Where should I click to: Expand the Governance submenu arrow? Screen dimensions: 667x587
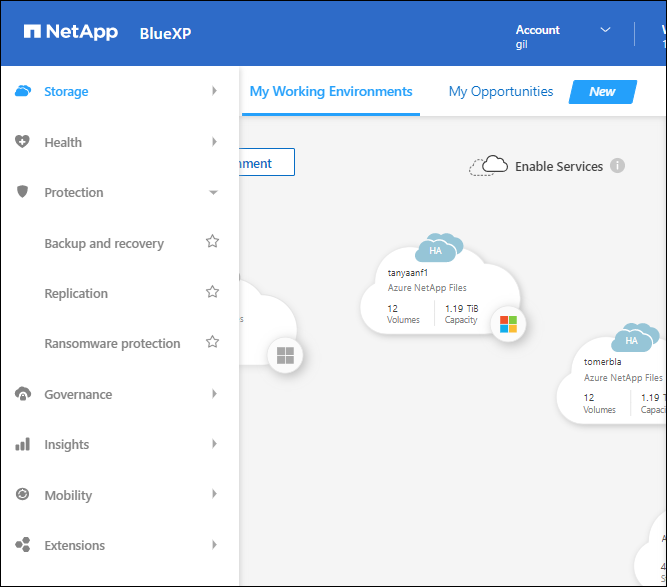[x=214, y=394]
